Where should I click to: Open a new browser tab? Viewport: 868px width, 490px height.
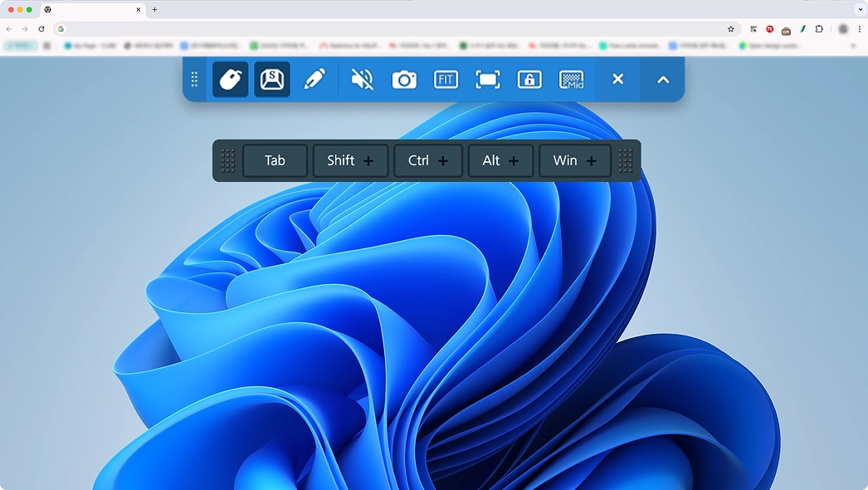(x=154, y=10)
